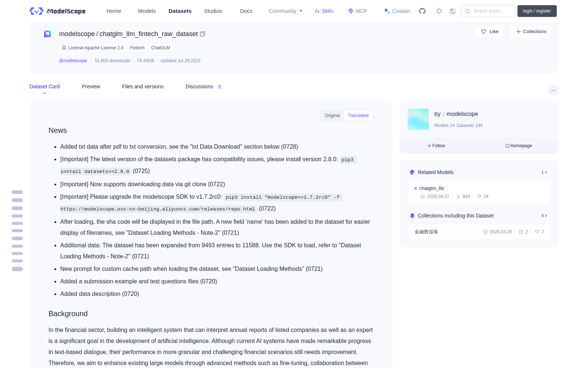Open the three-dots more options menu
Screen dimensions: 588x368
[x=553, y=90]
